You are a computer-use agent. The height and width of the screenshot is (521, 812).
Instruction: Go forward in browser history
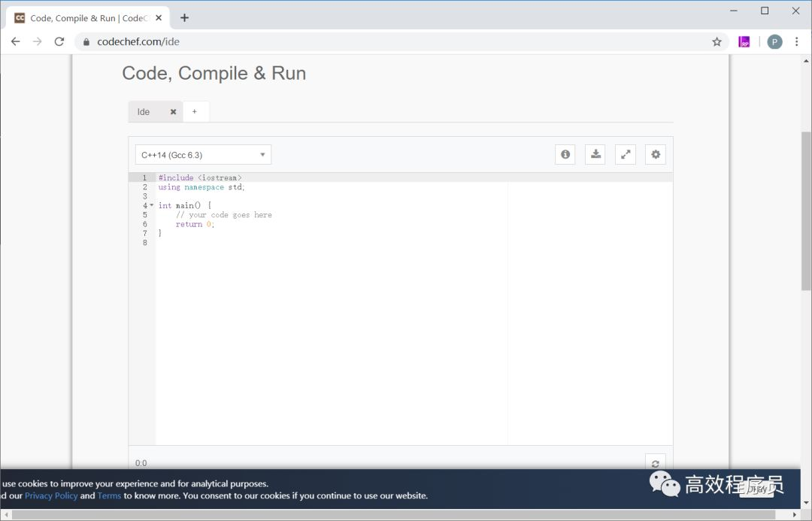point(38,41)
